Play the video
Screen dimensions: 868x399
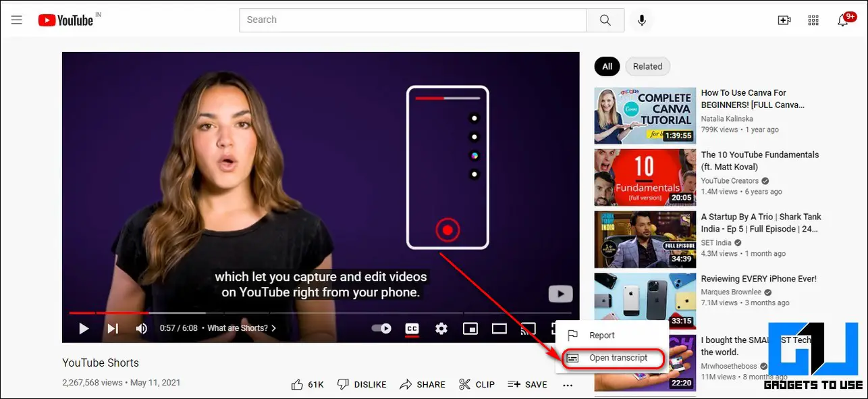click(x=84, y=329)
